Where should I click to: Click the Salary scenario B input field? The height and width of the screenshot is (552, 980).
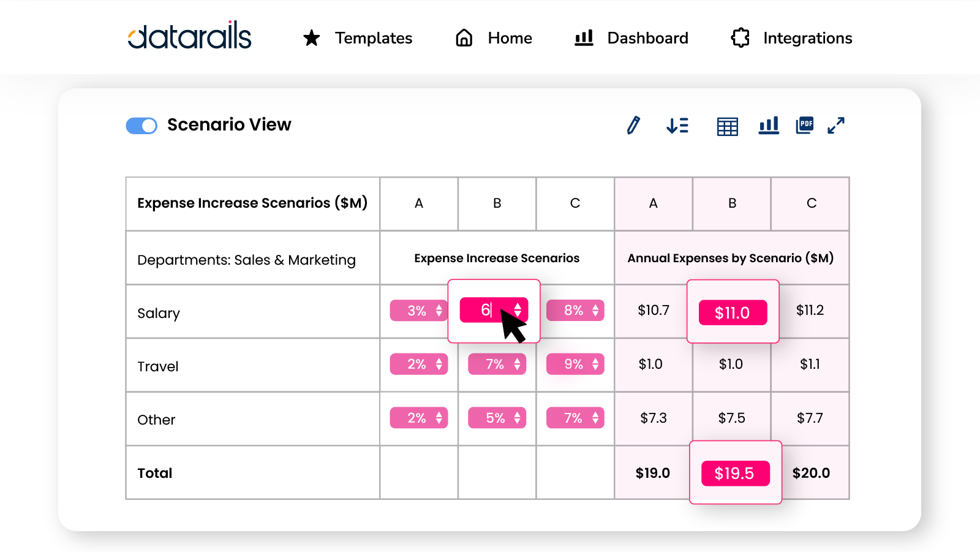[x=486, y=310]
